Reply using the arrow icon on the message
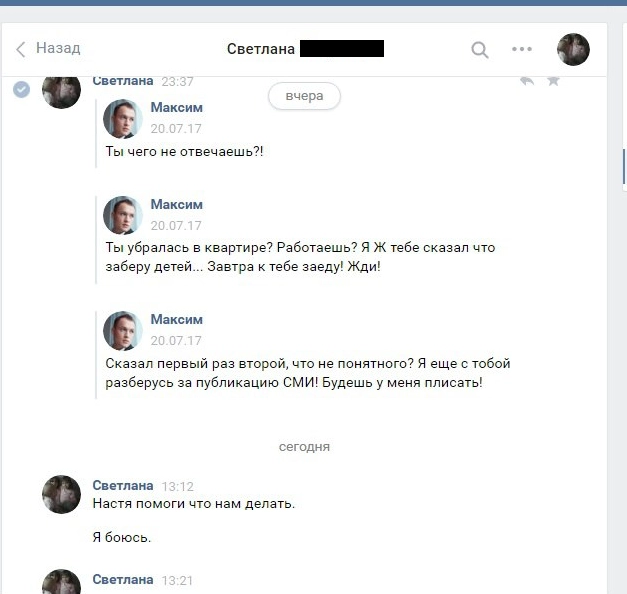627x594 pixels. tap(527, 81)
